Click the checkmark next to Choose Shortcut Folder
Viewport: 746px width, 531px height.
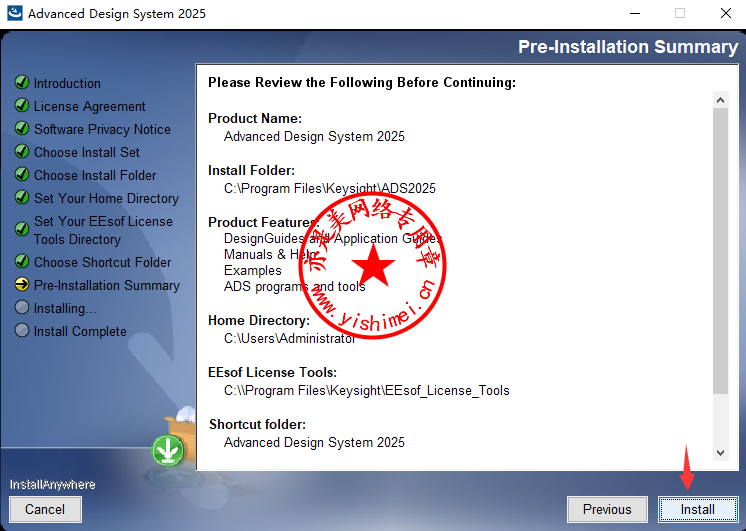pos(22,261)
